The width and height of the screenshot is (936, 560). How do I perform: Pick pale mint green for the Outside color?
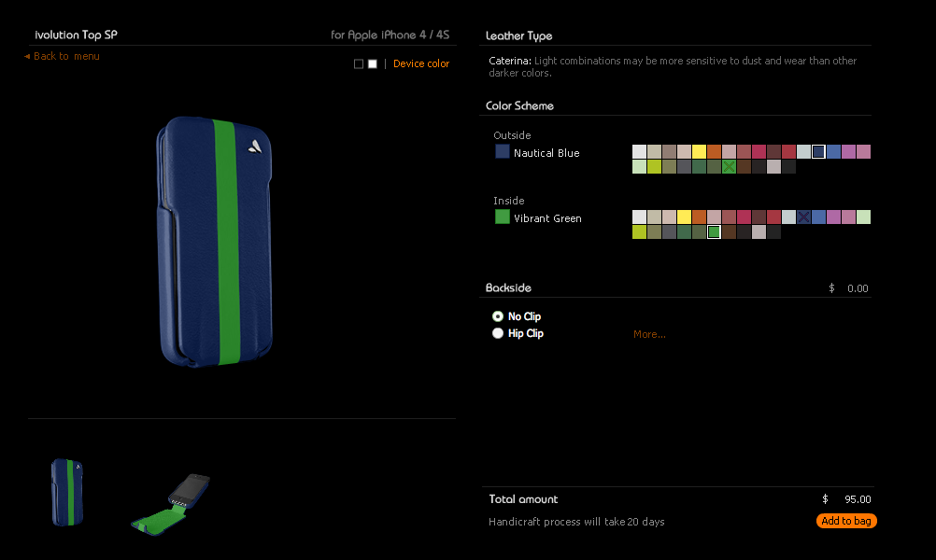pyautogui.click(x=639, y=166)
